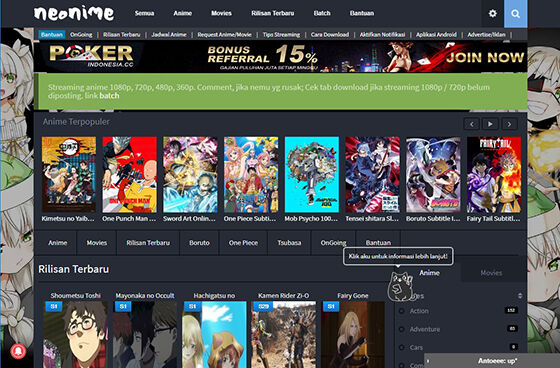The height and width of the screenshot is (368, 560).
Task: Go to next popular anime slide
Action: point(509,124)
